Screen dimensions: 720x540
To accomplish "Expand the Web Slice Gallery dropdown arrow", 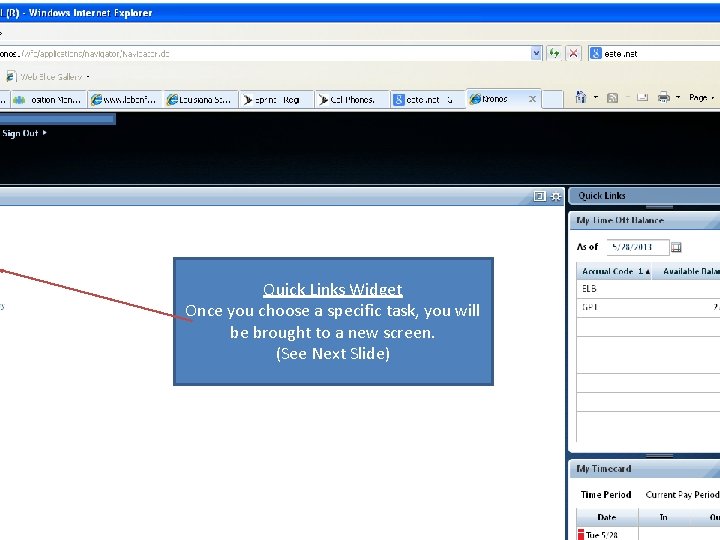I will 88,77.
